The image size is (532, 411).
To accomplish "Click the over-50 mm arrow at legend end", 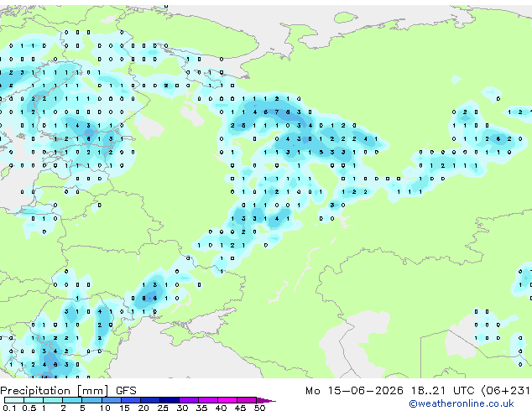I will click(x=266, y=400).
